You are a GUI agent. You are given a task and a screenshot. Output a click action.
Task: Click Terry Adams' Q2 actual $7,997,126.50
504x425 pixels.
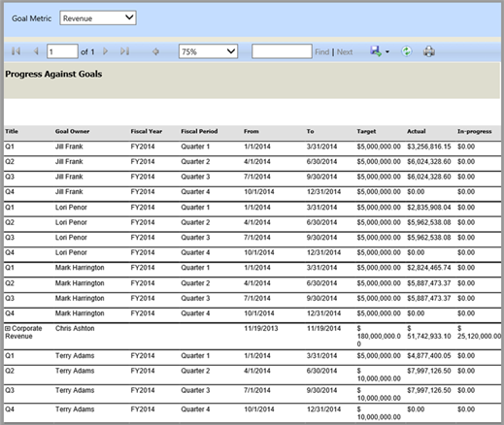[x=429, y=371]
